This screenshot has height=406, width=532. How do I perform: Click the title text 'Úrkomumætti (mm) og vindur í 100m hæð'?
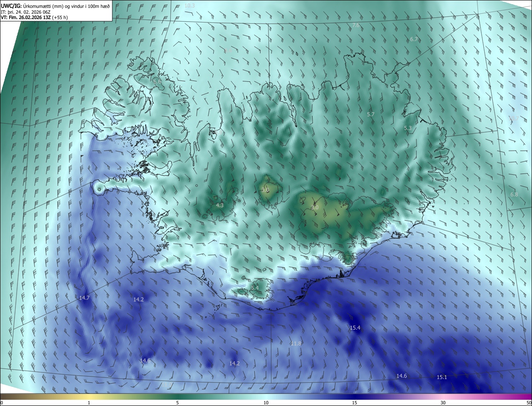pyautogui.click(x=66, y=6)
